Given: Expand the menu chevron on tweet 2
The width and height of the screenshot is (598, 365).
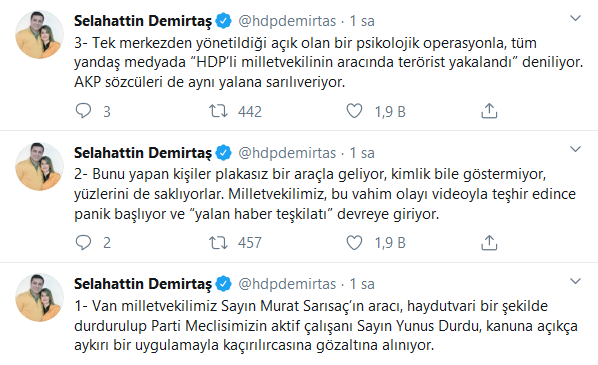Looking at the screenshot, I should click(575, 149).
